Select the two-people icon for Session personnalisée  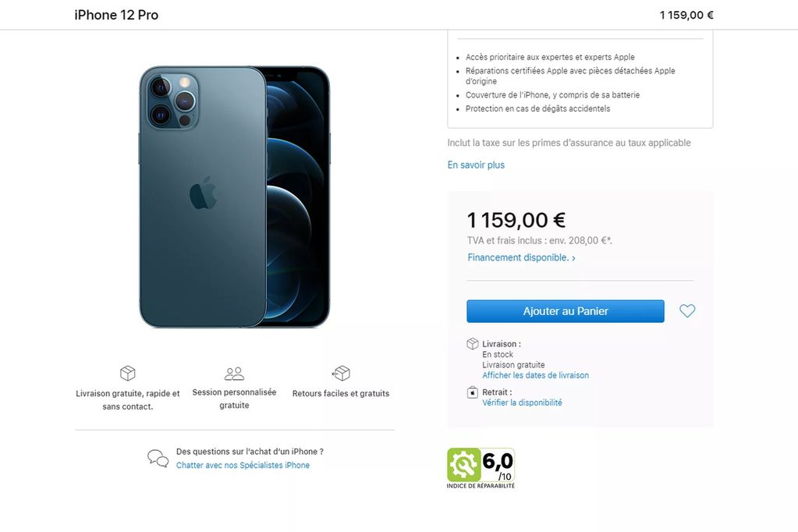pyautogui.click(x=233, y=374)
